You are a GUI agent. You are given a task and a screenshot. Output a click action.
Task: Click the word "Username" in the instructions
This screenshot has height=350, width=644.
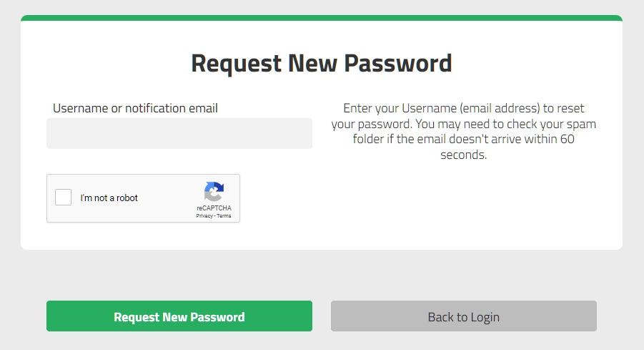[x=429, y=108]
